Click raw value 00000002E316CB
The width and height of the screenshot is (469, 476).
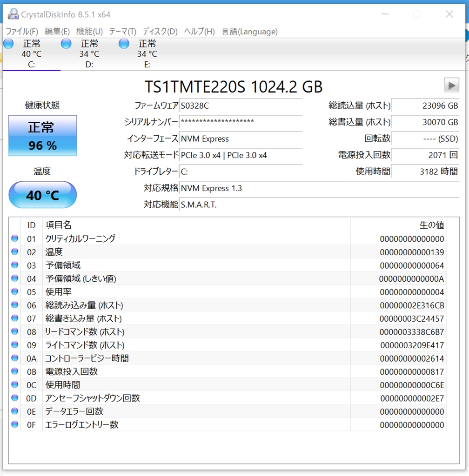click(x=412, y=305)
